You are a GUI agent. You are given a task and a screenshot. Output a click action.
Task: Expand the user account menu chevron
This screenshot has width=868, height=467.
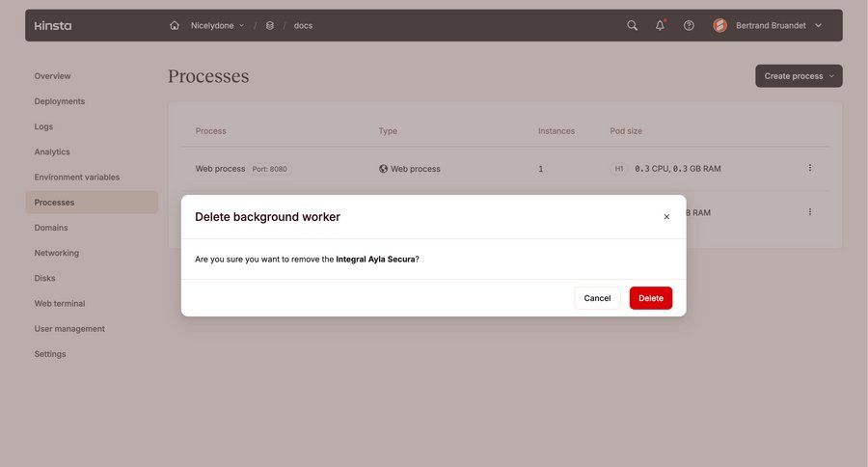(x=819, y=25)
